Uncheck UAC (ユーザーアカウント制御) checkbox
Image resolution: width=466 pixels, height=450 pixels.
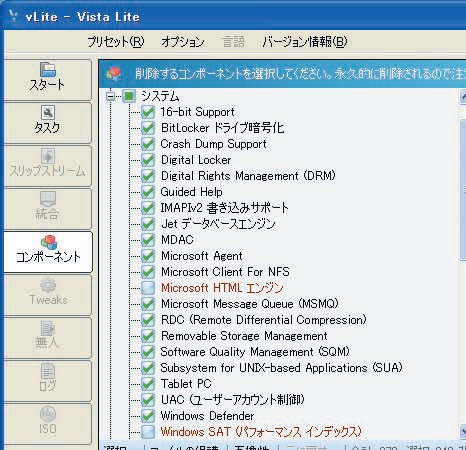point(148,400)
